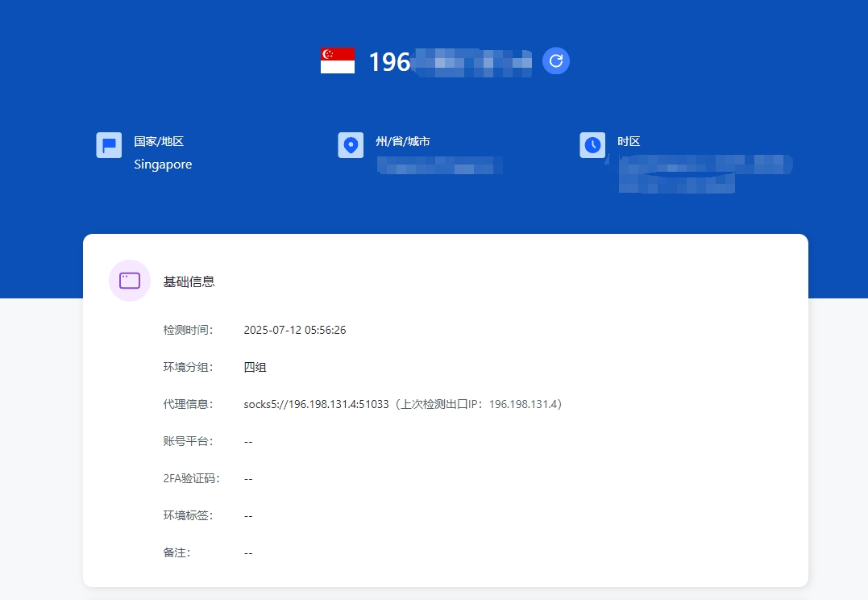Click the '账号平台:' label

[x=188, y=442]
